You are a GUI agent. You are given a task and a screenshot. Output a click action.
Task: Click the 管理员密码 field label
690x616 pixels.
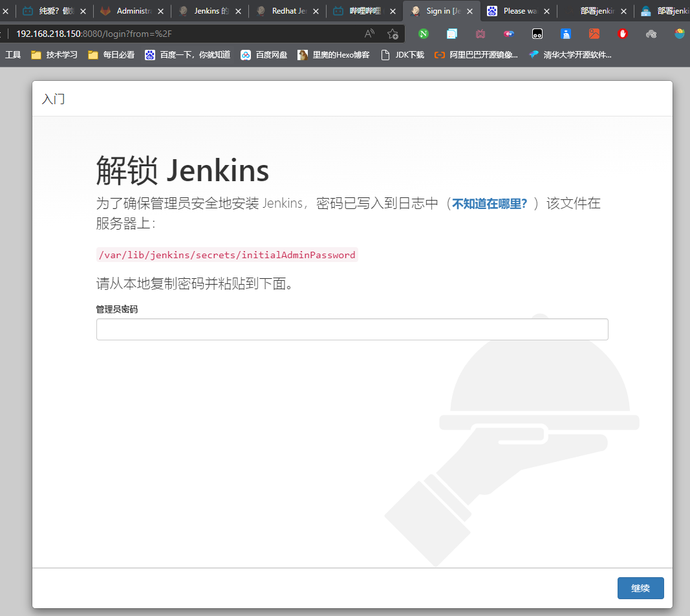[116, 309]
